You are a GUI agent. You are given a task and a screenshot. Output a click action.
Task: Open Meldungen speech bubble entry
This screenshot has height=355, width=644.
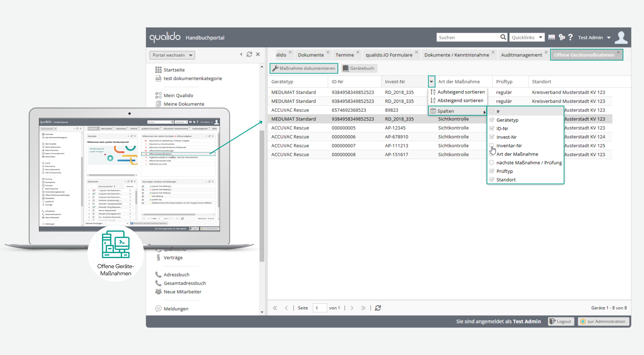click(x=158, y=308)
